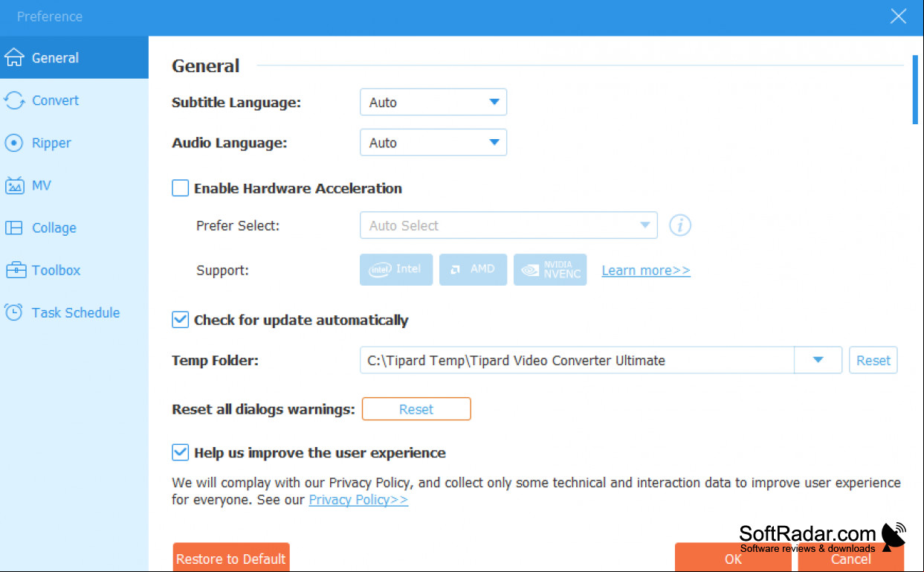Click the "Reset all dialogs warnings:" label
The width and height of the screenshot is (924, 572).
(263, 409)
